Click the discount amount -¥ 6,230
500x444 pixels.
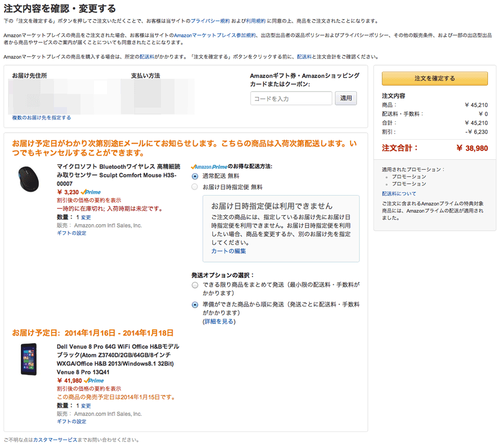tap(477, 132)
